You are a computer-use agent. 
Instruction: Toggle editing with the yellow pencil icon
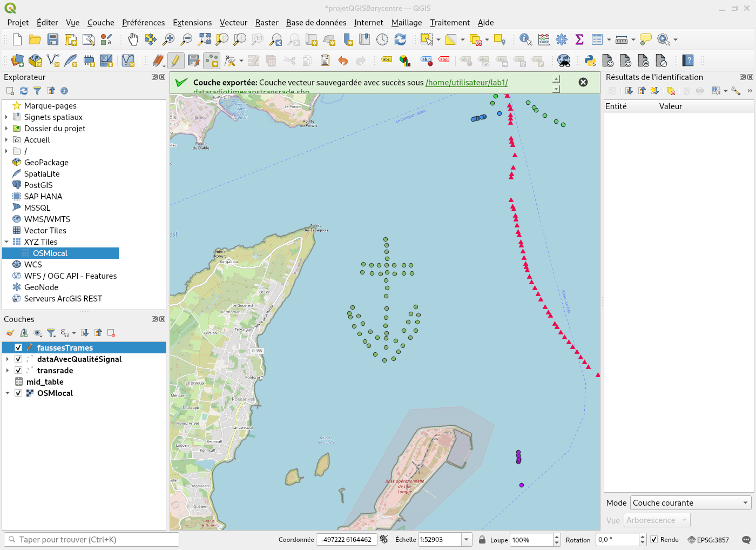pos(175,61)
